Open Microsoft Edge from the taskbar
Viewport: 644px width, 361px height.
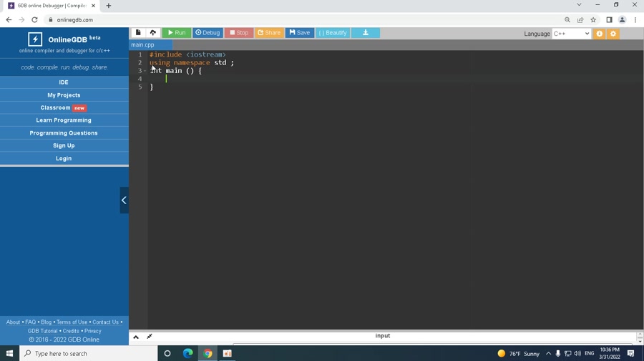187,353
